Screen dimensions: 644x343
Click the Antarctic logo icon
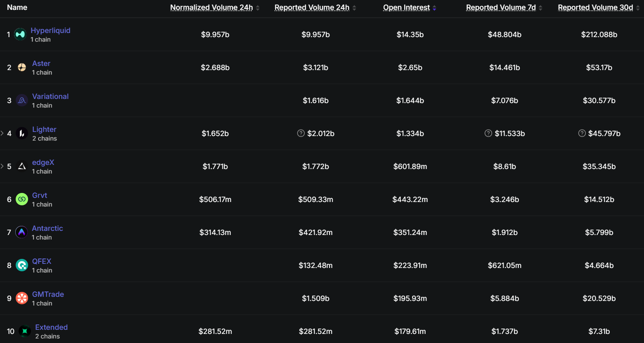click(21, 232)
